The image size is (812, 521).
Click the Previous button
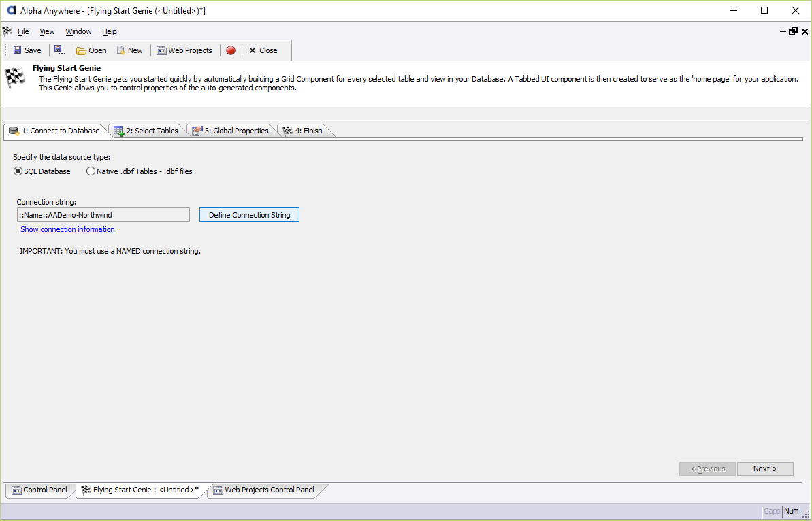[707, 469]
